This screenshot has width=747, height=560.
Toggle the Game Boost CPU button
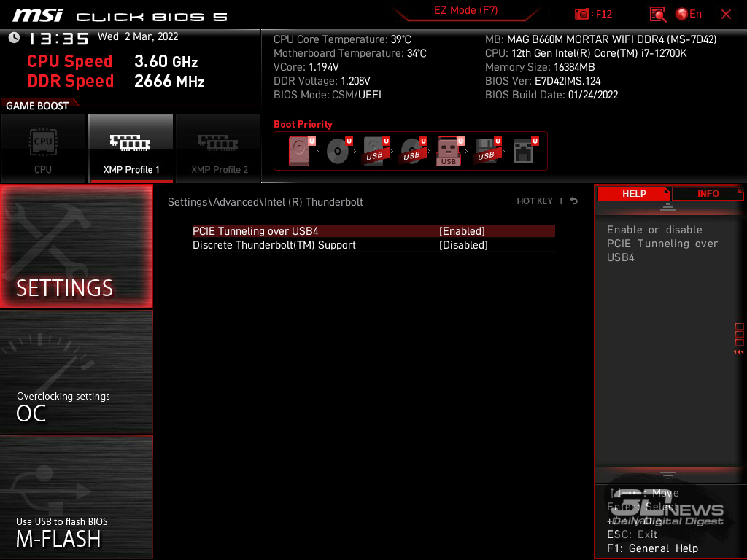(43, 149)
